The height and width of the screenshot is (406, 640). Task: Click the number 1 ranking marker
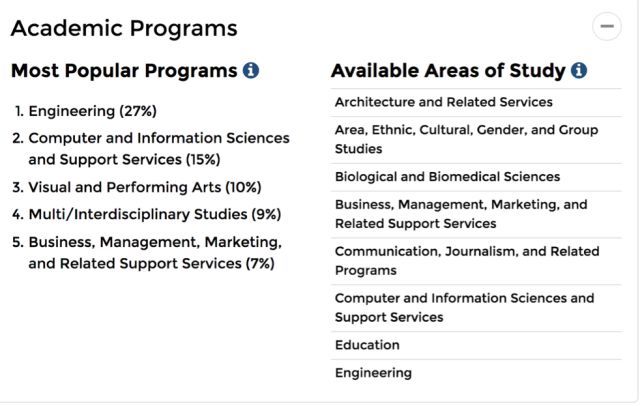click(x=19, y=111)
